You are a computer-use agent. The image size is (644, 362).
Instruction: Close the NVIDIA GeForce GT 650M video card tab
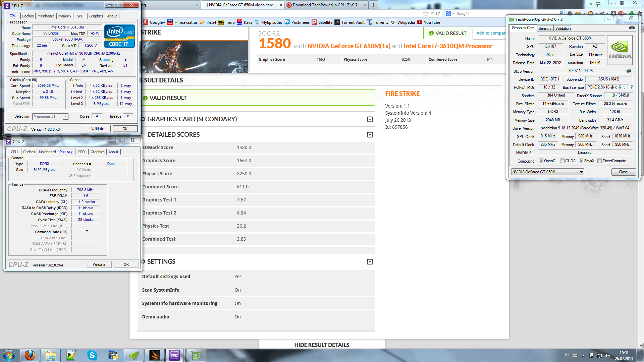[x=281, y=5]
